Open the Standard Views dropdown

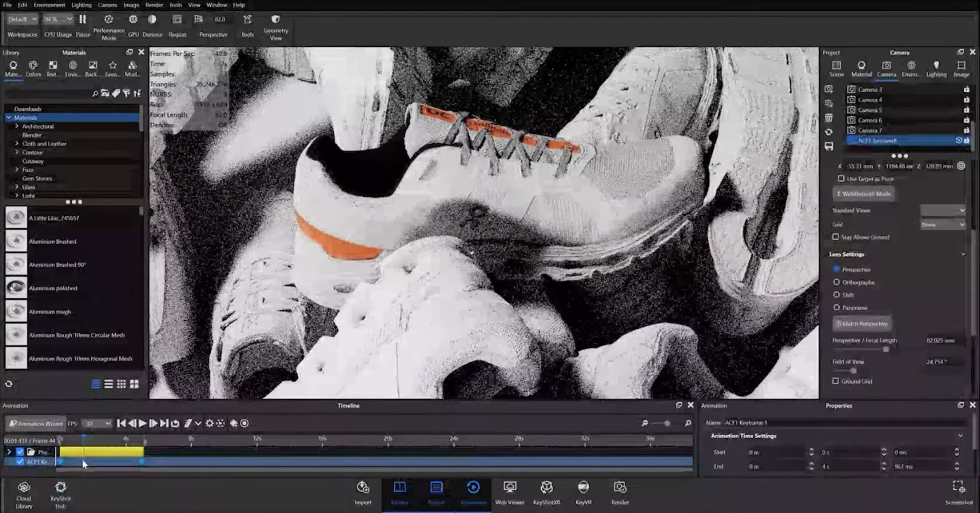942,210
